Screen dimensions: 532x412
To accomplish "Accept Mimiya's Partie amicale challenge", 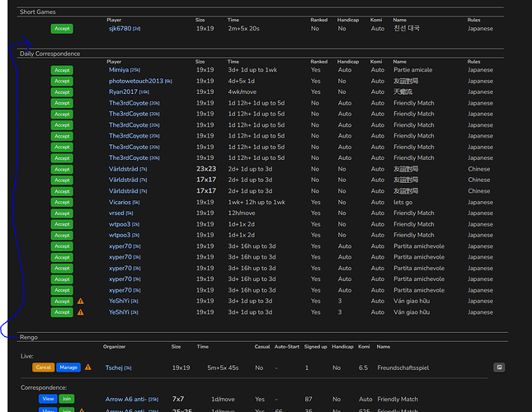I will click(x=62, y=70).
